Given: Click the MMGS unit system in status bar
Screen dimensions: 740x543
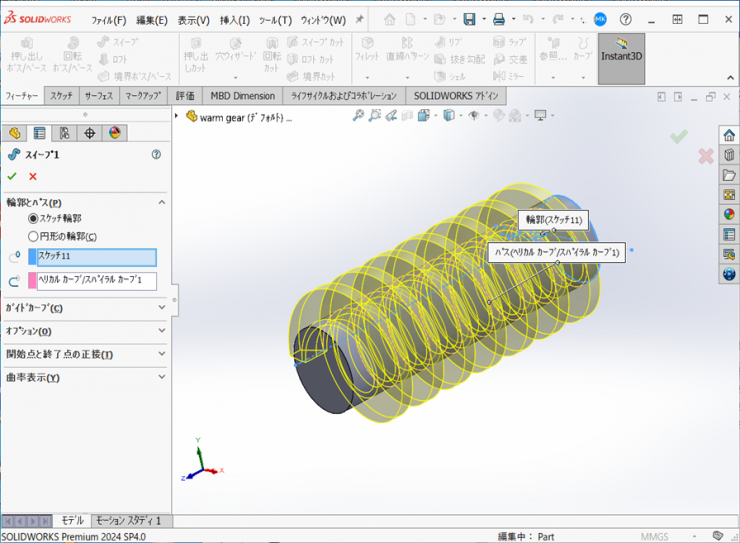Looking at the screenshot, I should tap(655, 537).
